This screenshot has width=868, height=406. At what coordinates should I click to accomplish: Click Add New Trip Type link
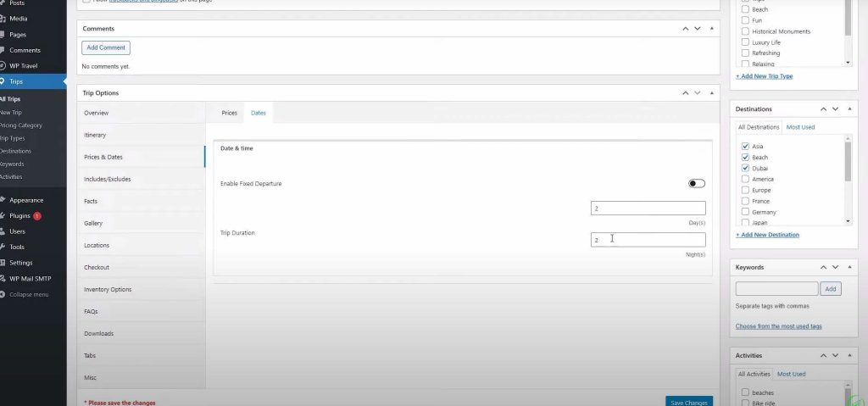[x=764, y=76]
